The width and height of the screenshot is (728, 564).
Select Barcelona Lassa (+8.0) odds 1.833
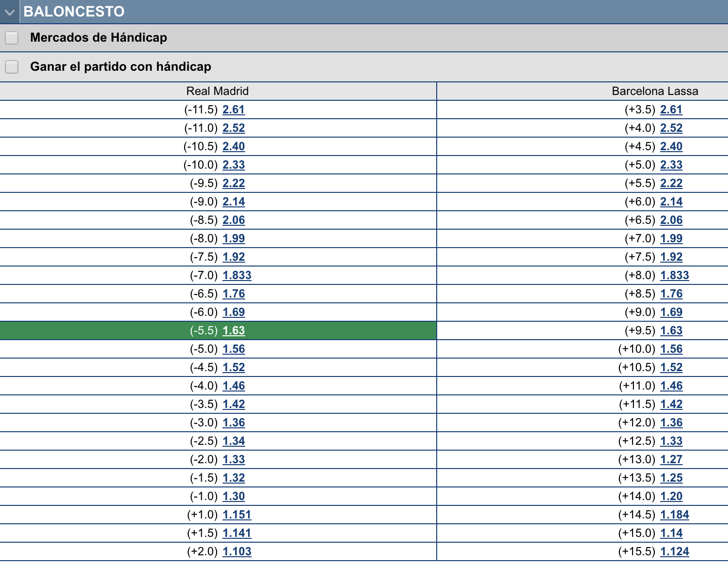pos(675,275)
